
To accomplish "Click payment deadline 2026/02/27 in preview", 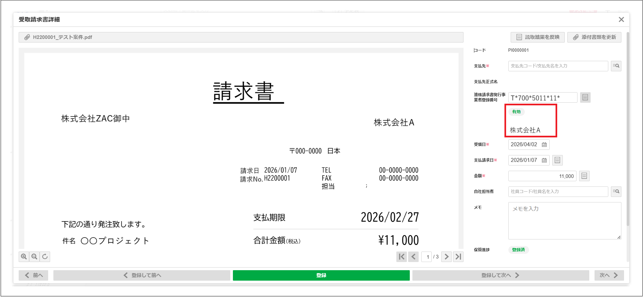I will (x=390, y=217).
